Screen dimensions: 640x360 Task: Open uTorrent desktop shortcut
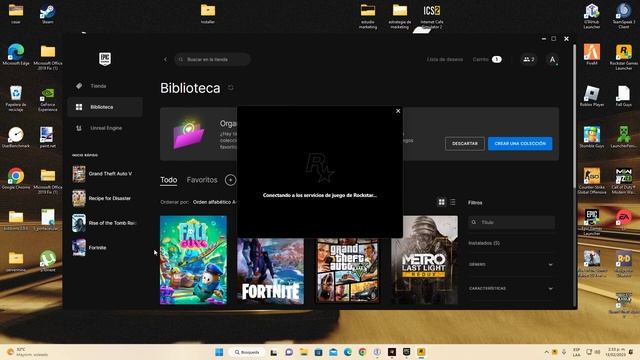tap(48, 260)
